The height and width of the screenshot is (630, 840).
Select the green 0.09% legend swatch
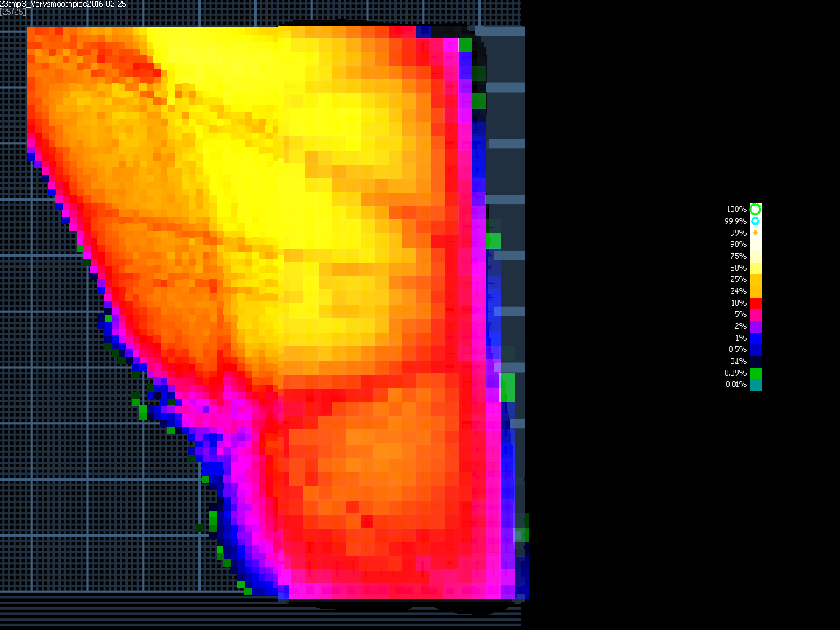coord(755,373)
